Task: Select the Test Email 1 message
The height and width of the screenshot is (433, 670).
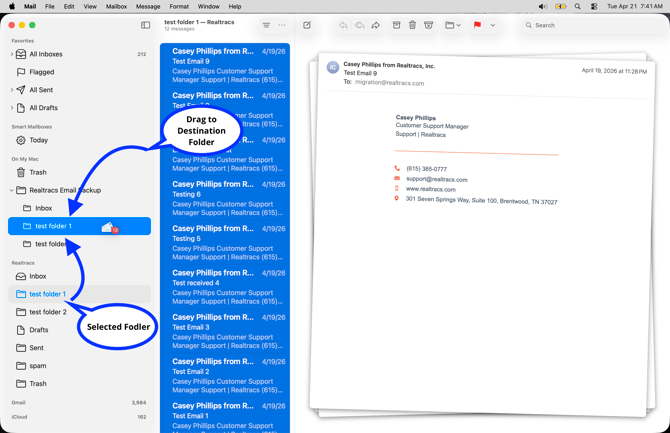Action: click(x=225, y=417)
